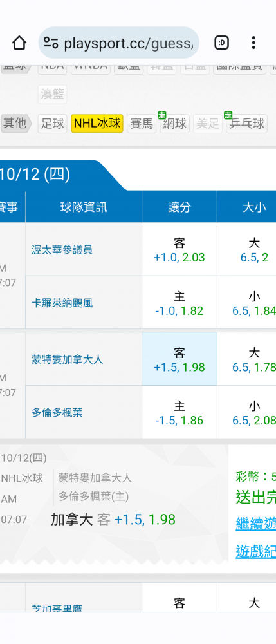This screenshot has width=276, height=644.
Task: Open 多倫多楓葉 team link
Action: [57, 412]
